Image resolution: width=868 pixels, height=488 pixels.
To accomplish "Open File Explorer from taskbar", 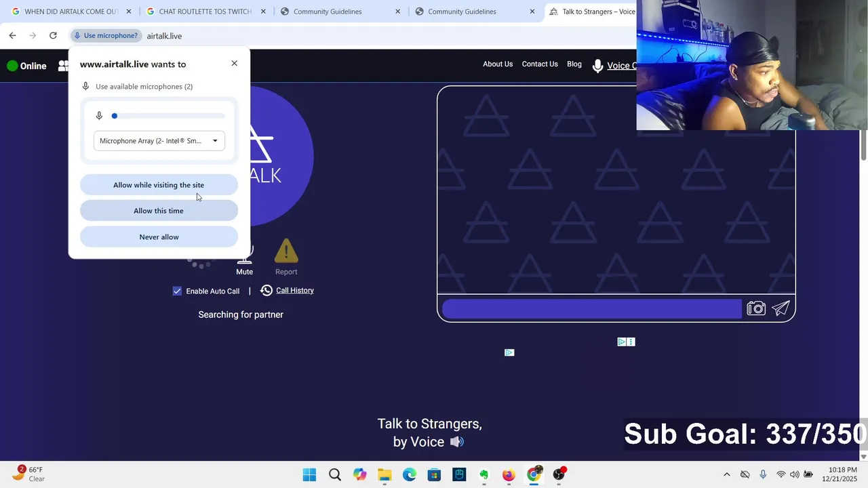I will pyautogui.click(x=384, y=474).
